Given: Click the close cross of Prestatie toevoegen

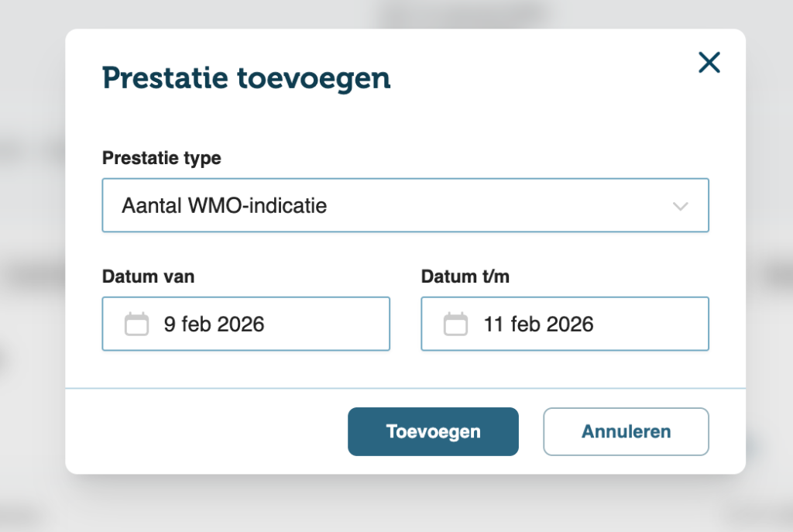Looking at the screenshot, I should [x=709, y=63].
